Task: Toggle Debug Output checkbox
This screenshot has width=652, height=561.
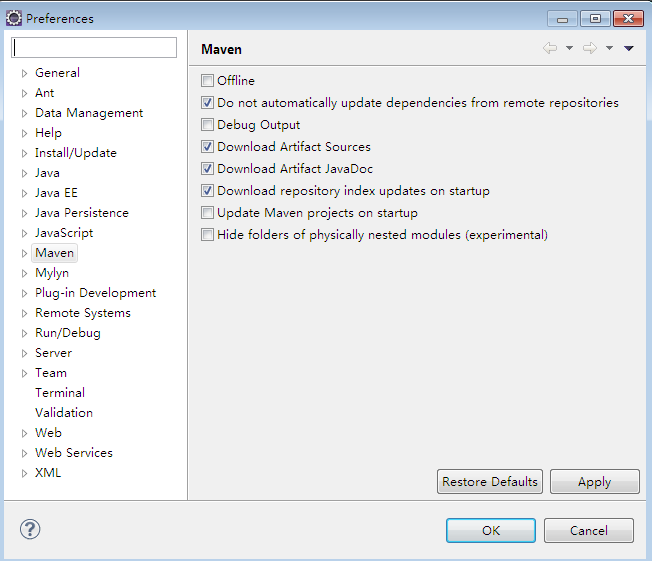Action: point(207,124)
